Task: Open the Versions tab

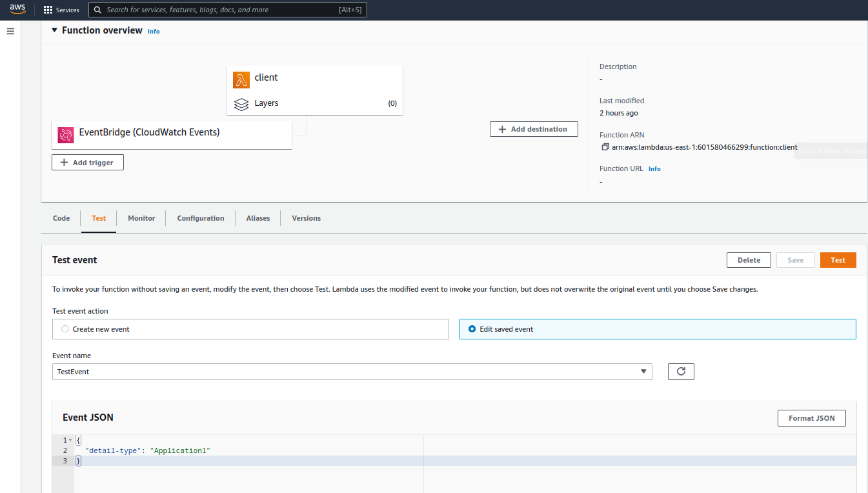Action: pyautogui.click(x=307, y=218)
